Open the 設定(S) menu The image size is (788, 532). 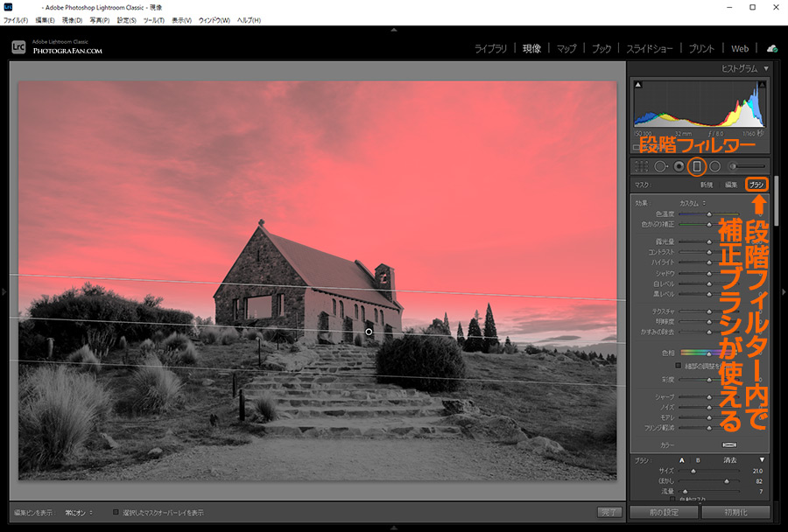point(127,21)
